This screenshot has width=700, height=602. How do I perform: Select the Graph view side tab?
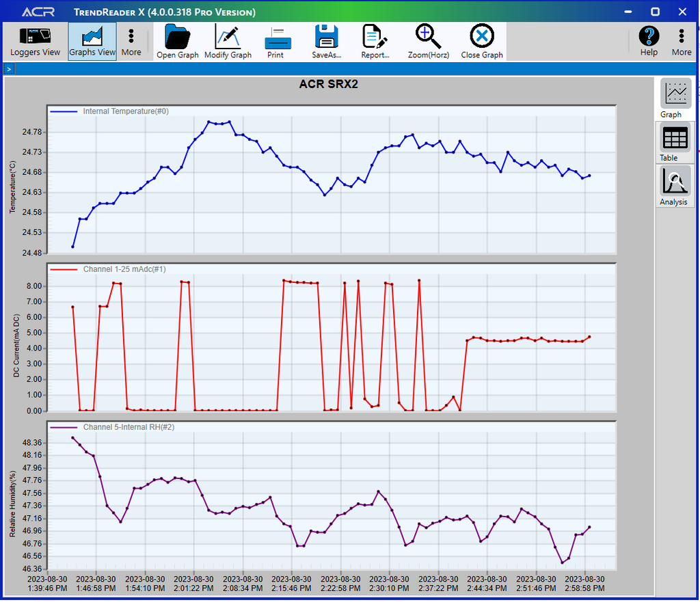point(675,99)
